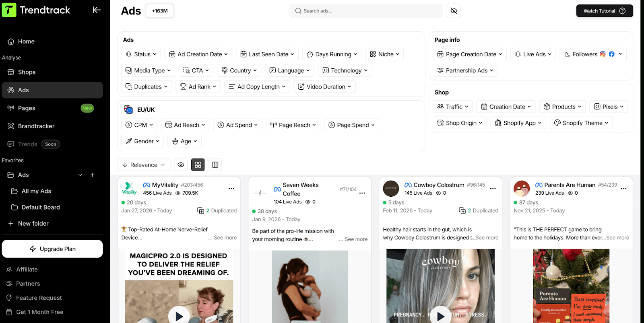Open Trends item marked Soon

52,144
